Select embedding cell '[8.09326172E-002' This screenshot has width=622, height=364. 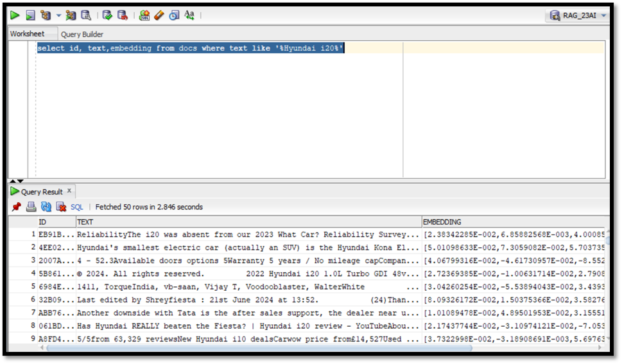[x=514, y=300]
